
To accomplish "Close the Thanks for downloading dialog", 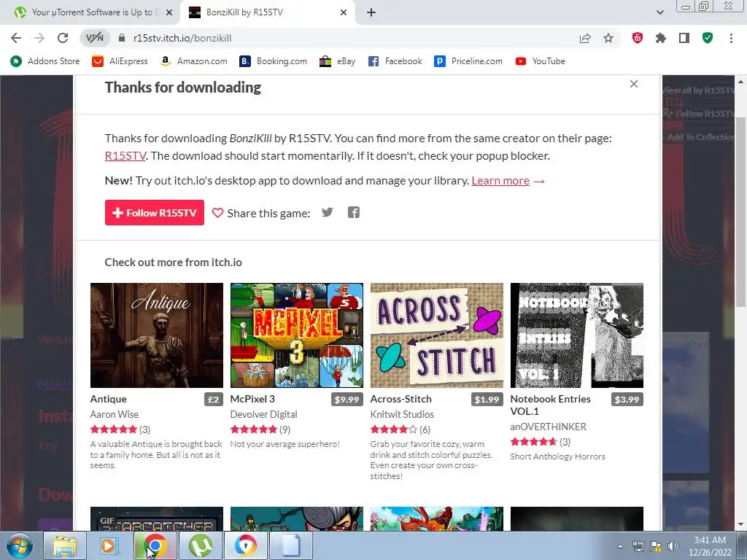I will (634, 84).
